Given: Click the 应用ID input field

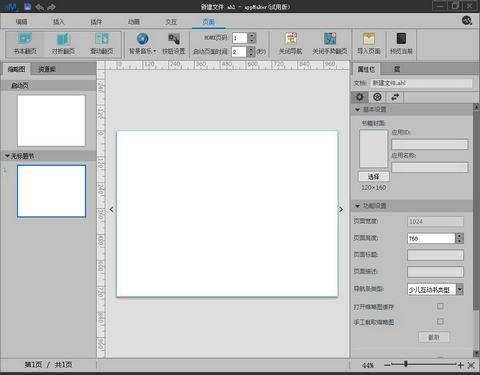Looking at the screenshot, I should click(x=429, y=144).
